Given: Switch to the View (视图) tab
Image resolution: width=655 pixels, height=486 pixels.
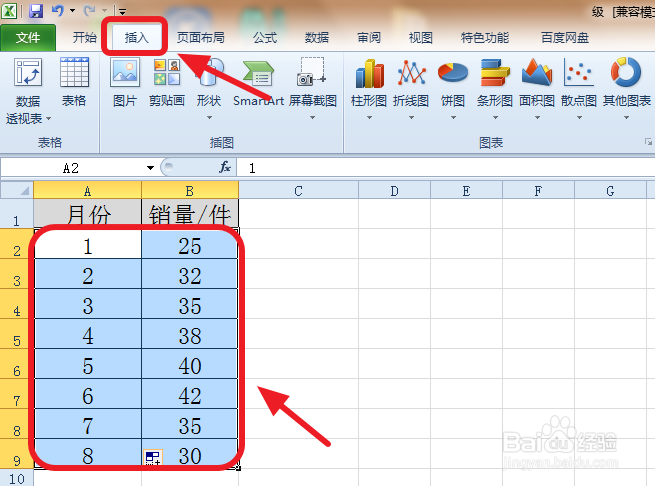Looking at the screenshot, I should pos(421,38).
